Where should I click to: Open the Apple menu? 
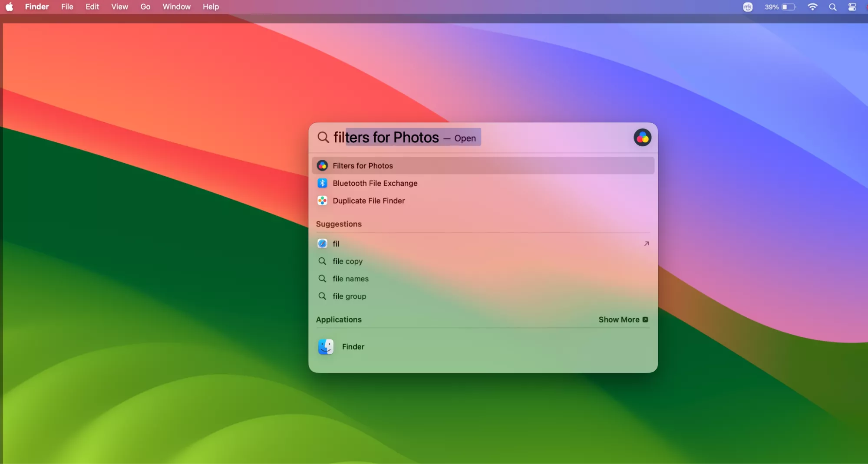coord(9,7)
